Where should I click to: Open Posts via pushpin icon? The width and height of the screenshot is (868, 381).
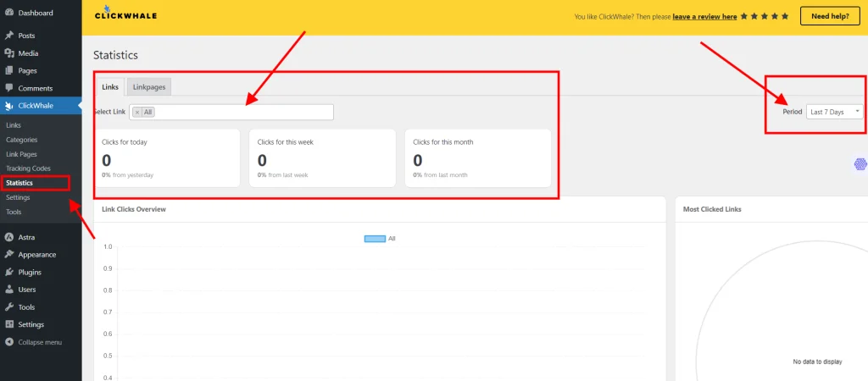point(8,36)
